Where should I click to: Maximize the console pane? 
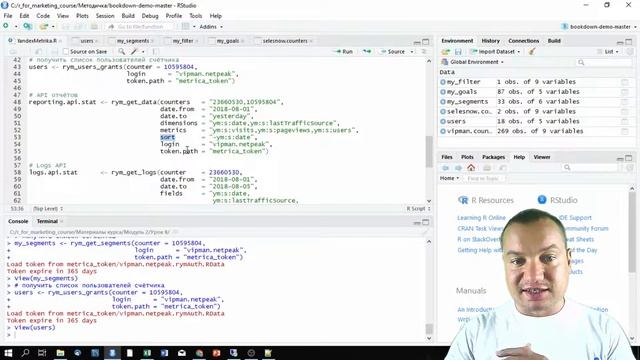426,222
